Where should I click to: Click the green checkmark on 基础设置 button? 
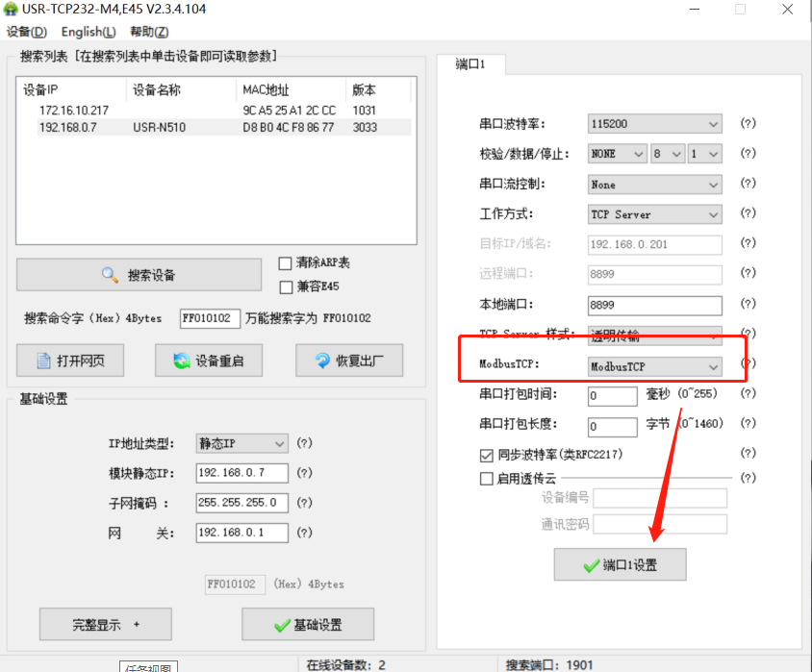282,625
